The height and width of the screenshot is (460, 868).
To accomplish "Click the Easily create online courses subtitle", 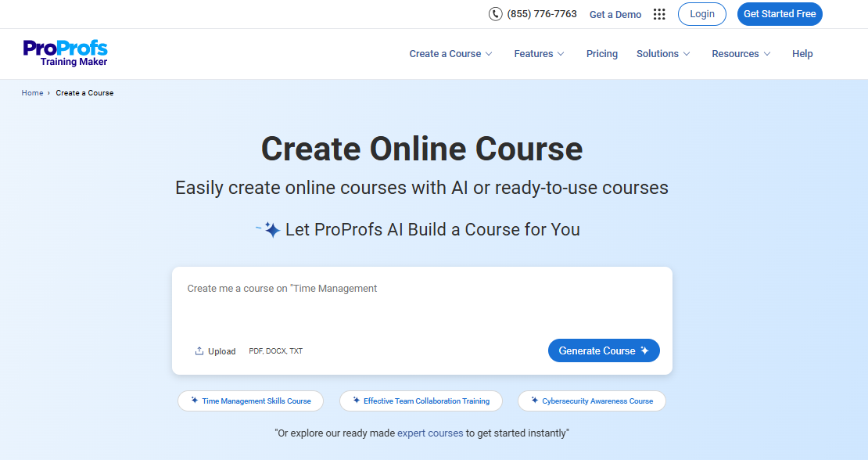I will [x=421, y=188].
